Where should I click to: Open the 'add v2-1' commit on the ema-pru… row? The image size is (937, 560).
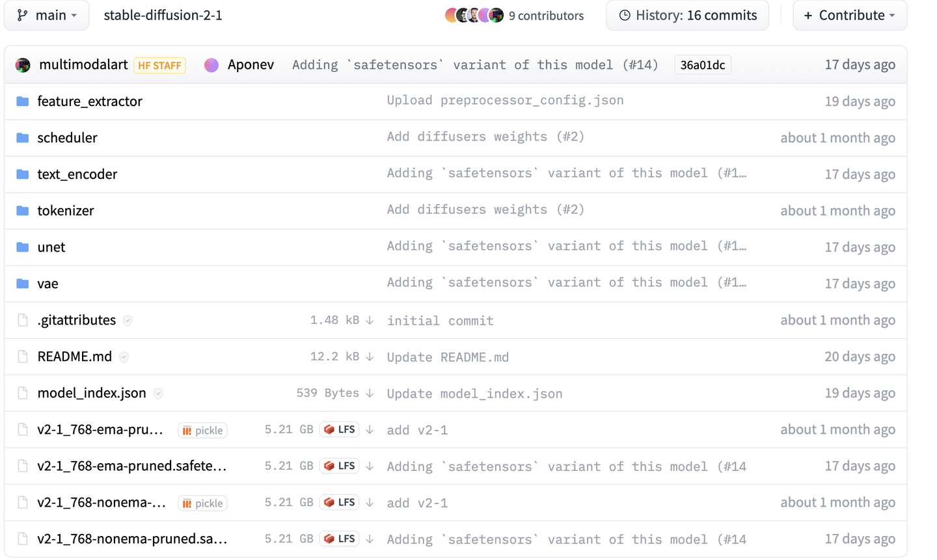click(x=417, y=430)
